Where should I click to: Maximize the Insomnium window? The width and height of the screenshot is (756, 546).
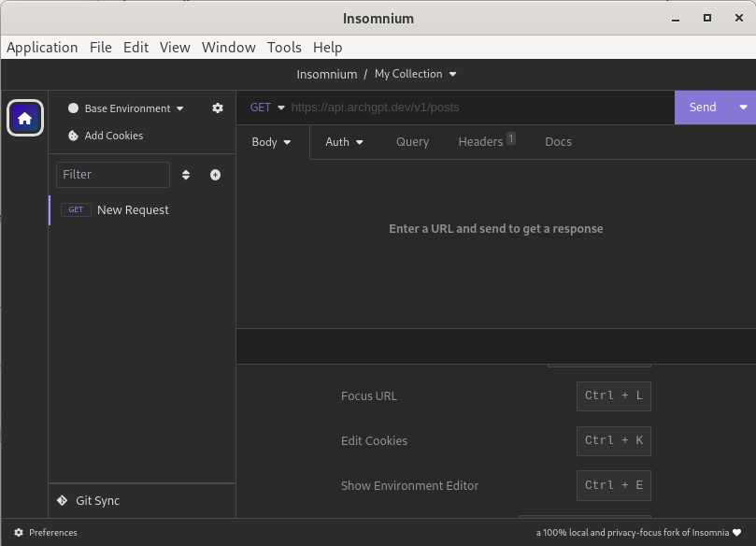[707, 19]
